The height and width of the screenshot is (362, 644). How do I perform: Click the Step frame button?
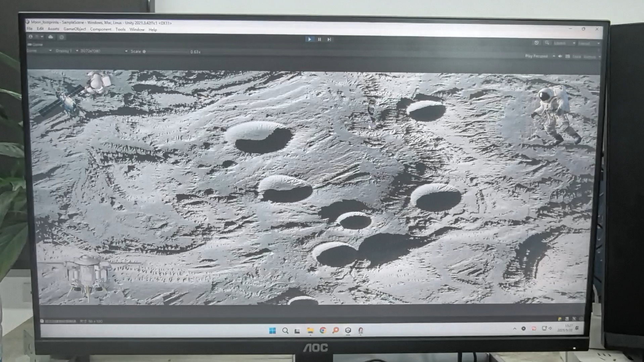[329, 39]
